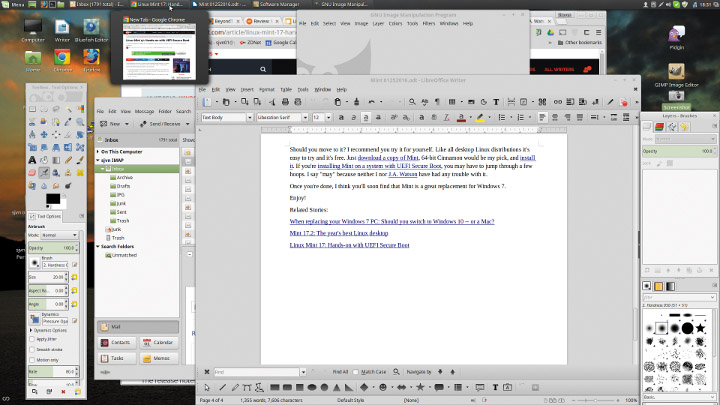Open Writer Table menu

pos(286,90)
